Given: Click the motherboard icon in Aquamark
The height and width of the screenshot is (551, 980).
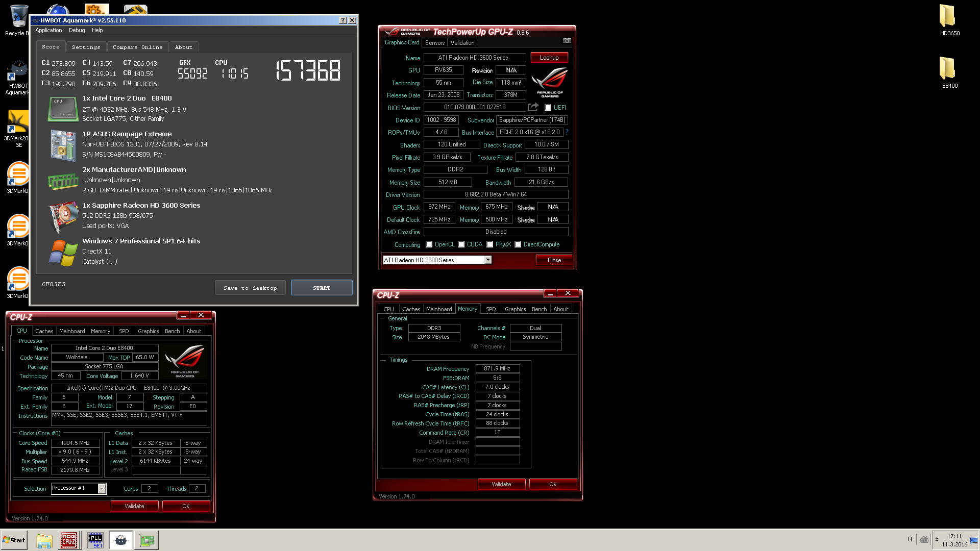Looking at the screenshot, I should pos(63,145).
